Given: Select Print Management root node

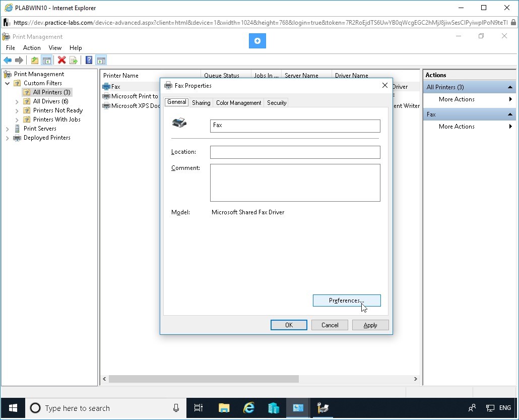Looking at the screenshot, I should [39, 74].
